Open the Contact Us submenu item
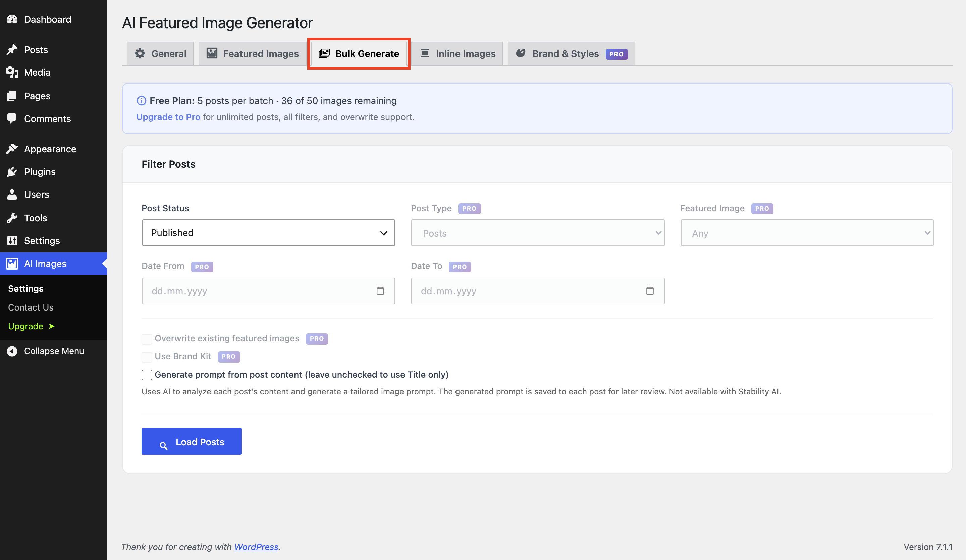This screenshot has height=560, width=966. (31, 307)
